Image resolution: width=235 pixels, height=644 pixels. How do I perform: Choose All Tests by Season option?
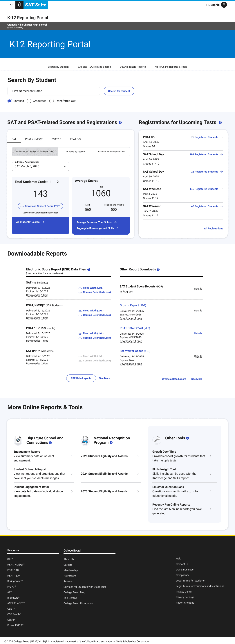(75, 152)
